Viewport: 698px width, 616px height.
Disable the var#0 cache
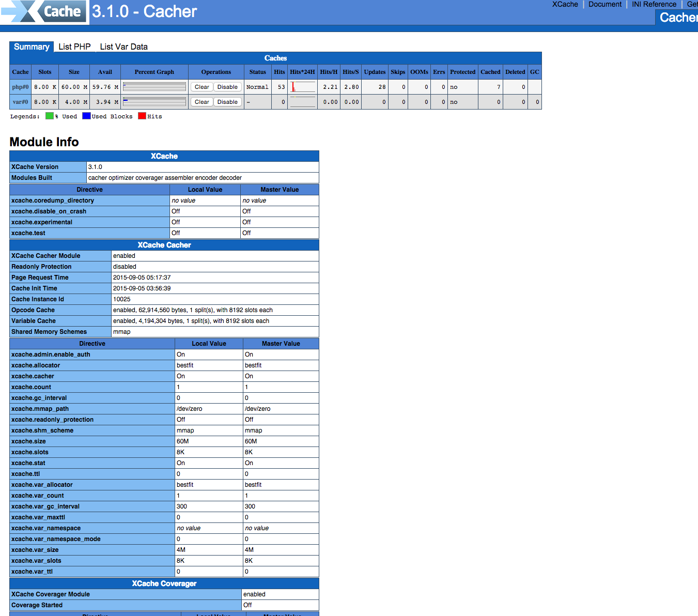227,102
